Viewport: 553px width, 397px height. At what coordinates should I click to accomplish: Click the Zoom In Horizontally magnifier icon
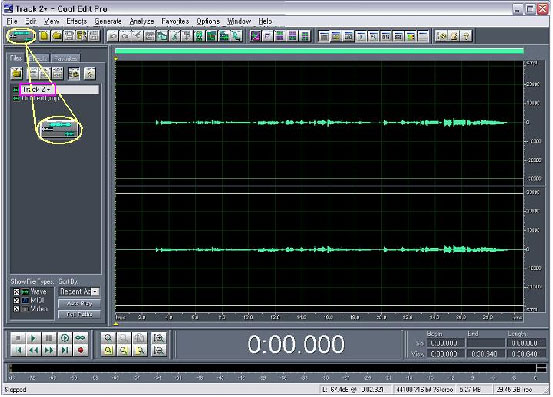pyautogui.click(x=108, y=338)
